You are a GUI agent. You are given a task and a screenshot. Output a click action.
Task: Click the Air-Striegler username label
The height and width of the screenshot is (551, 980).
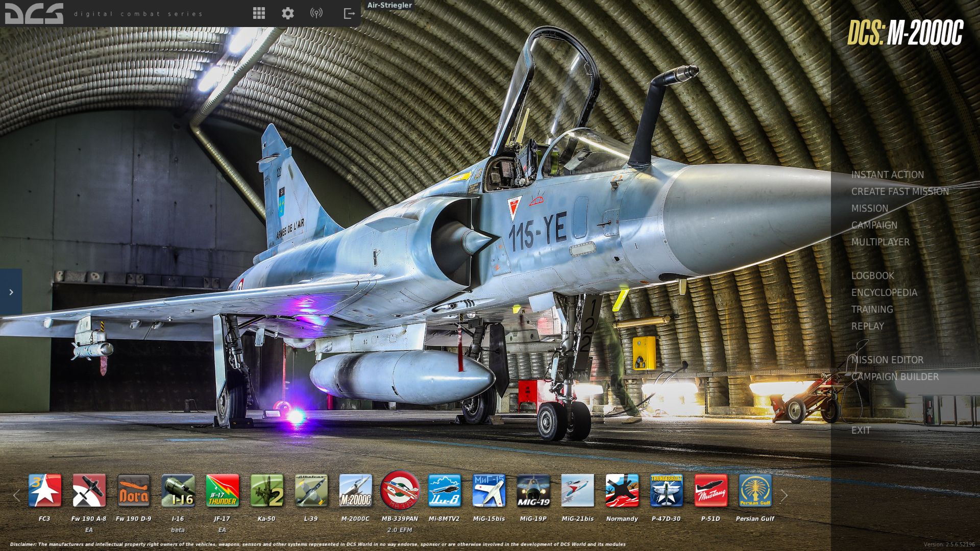(x=389, y=5)
